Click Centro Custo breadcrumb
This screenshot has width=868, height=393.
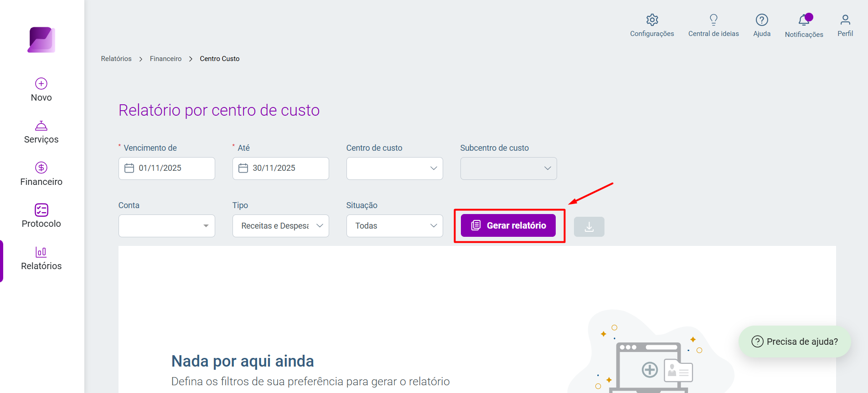point(220,59)
